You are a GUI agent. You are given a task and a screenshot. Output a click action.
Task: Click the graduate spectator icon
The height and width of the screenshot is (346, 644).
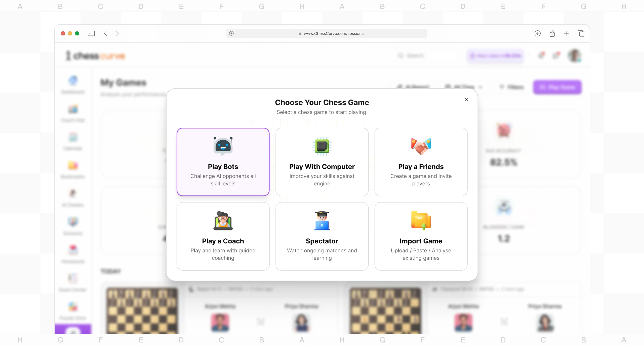coord(322,221)
